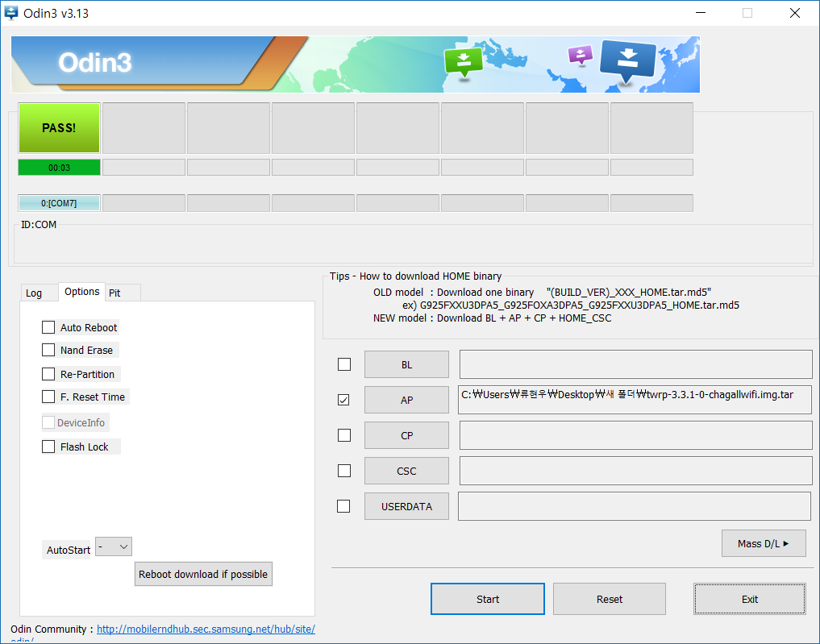Toggle the Re-Partition checkbox
This screenshot has height=644, width=820.
pyautogui.click(x=48, y=374)
